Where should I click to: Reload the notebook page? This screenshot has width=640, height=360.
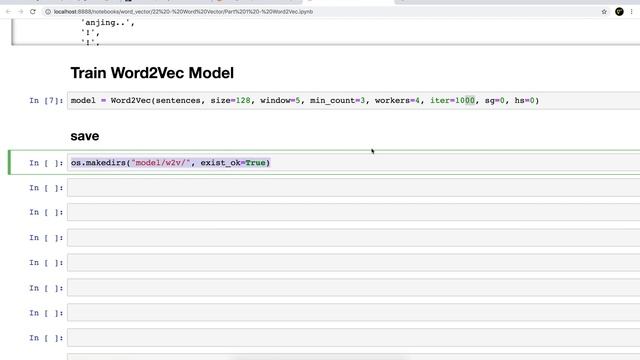[x=33, y=12]
